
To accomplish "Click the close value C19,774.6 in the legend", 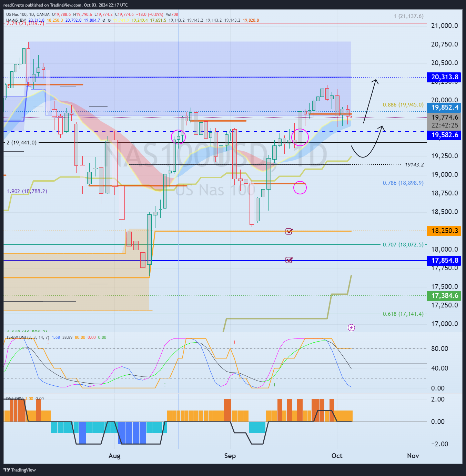I will [124, 14].
